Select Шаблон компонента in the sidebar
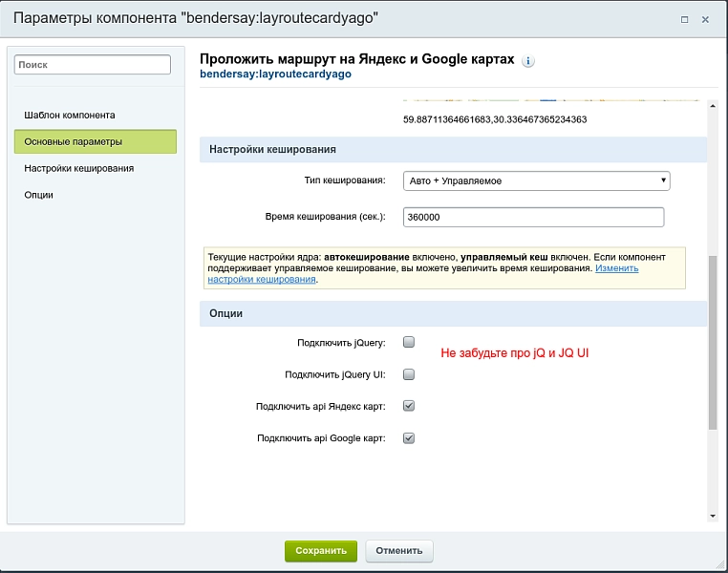Screen dimensions: 728x573 70,115
